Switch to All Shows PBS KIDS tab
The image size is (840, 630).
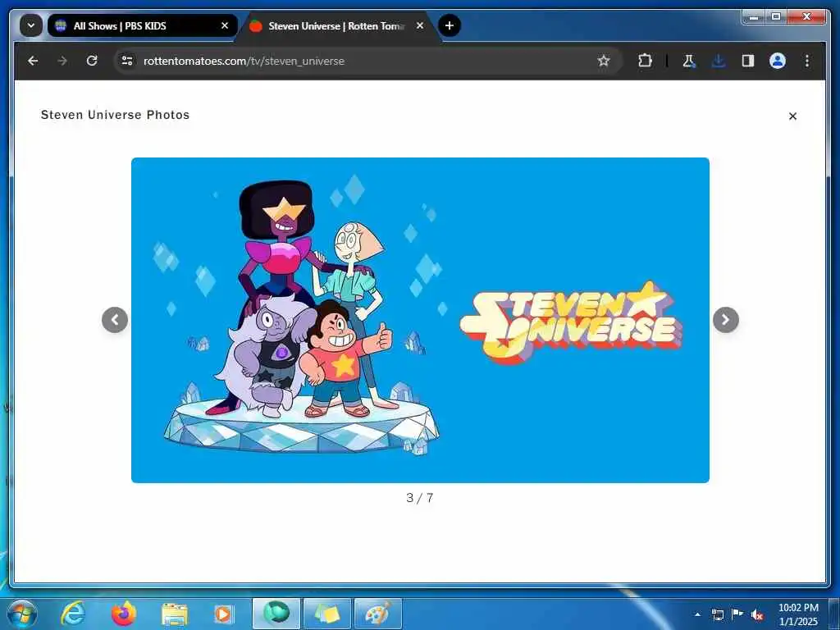click(142, 25)
